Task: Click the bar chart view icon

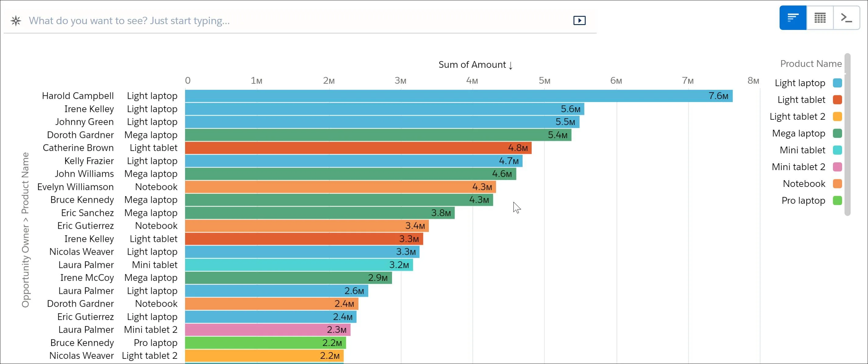Action: click(793, 18)
